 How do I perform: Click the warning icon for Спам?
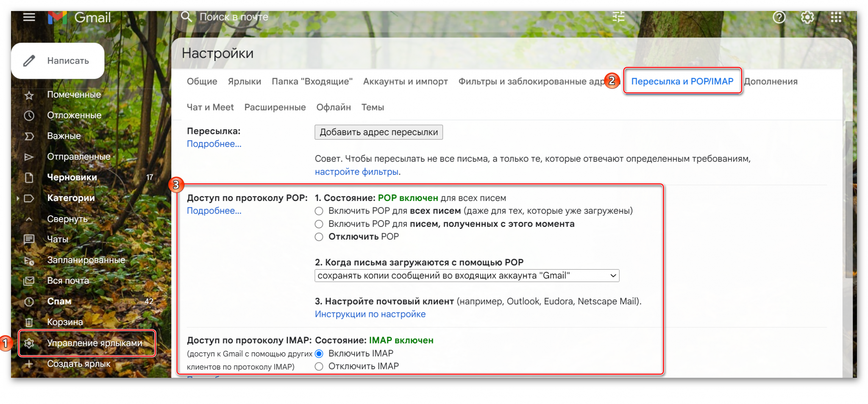(x=29, y=302)
